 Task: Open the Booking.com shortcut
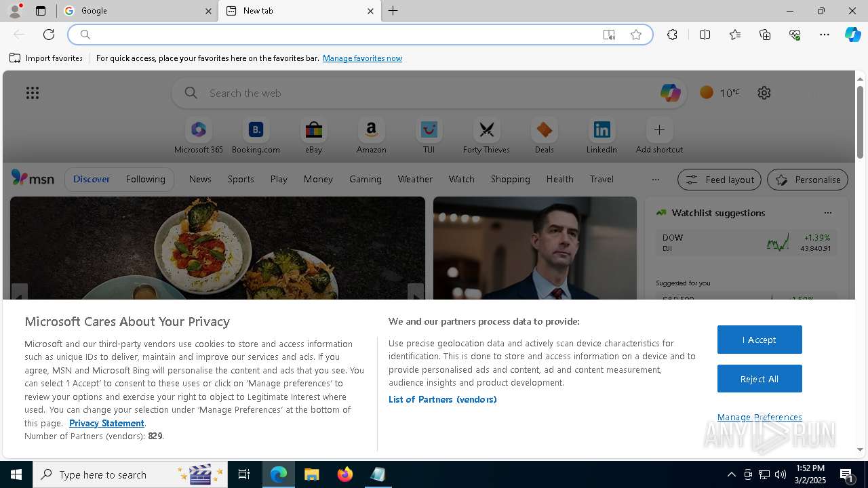pos(256,136)
